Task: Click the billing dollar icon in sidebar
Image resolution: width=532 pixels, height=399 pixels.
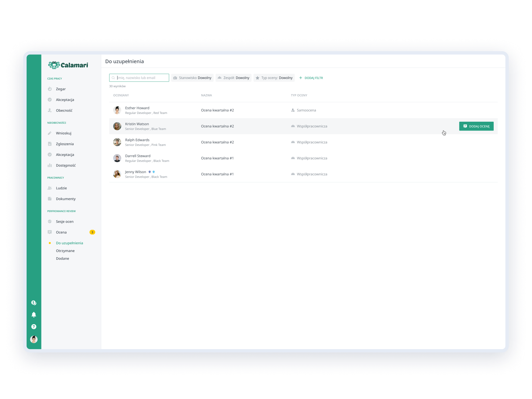Action: (x=34, y=303)
